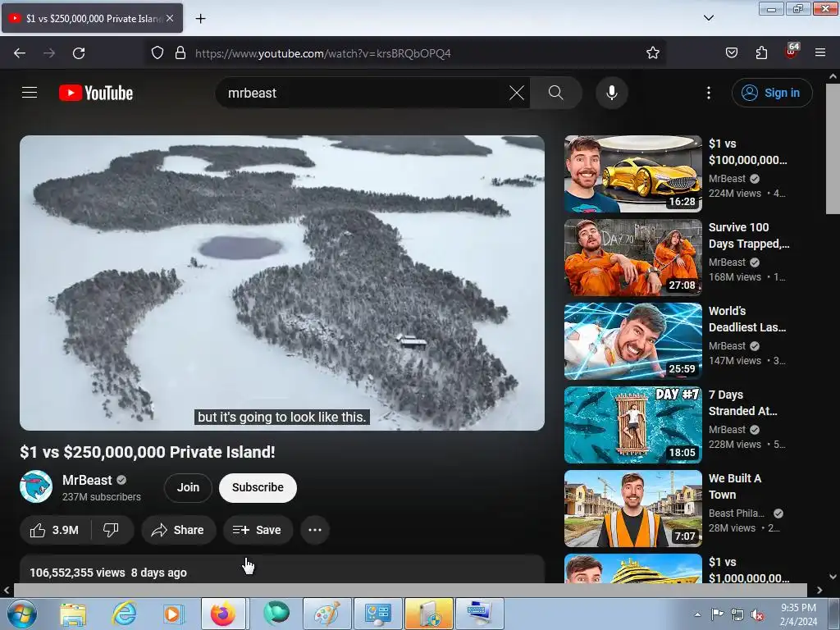Image resolution: width=840 pixels, height=630 pixels.
Task: Click the browser forward arrow
Action: pyautogui.click(x=49, y=53)
